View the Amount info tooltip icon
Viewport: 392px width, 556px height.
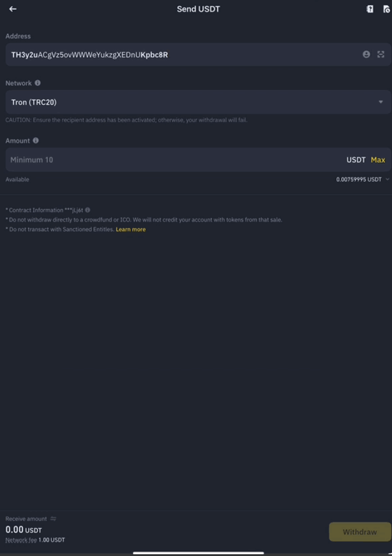pos(37,140)
